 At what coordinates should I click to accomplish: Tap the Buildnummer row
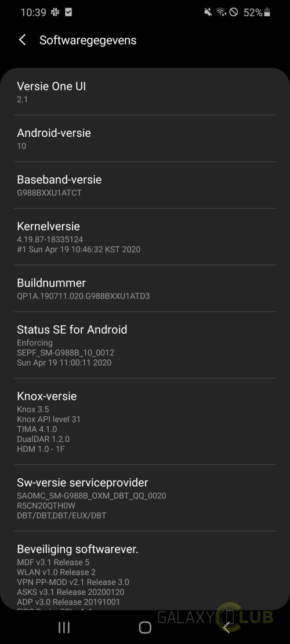click(145, 288)
